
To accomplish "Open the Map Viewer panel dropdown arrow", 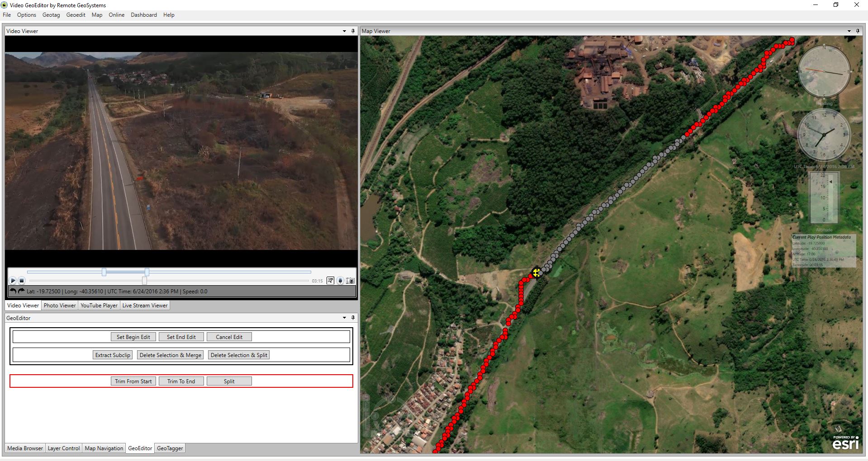I will [x=849, y=31].
